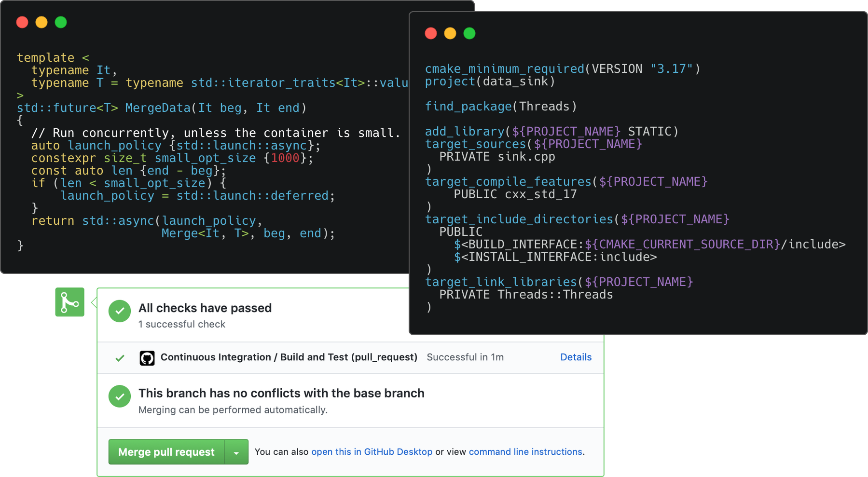Click inside the MergeData function code
The height and width of the screenshot is (477, 868).
[193, 183]
